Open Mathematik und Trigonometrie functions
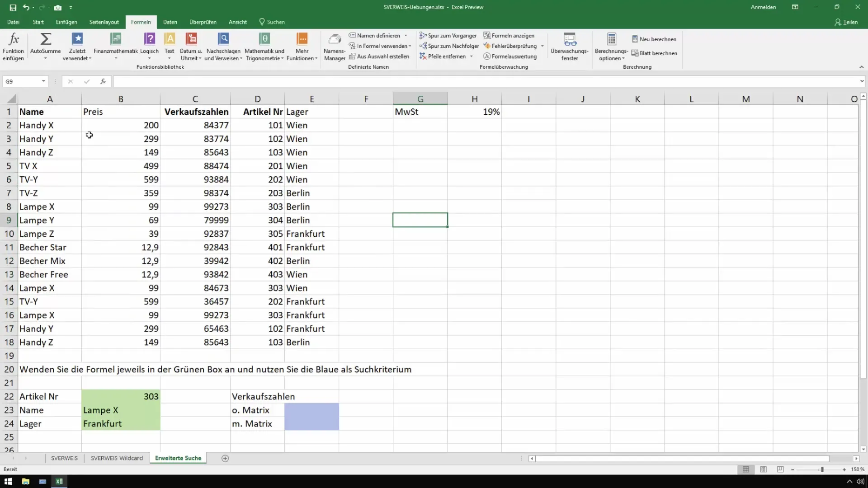The width and height of the screenshot is (868, 488). [x=264, y=47]
